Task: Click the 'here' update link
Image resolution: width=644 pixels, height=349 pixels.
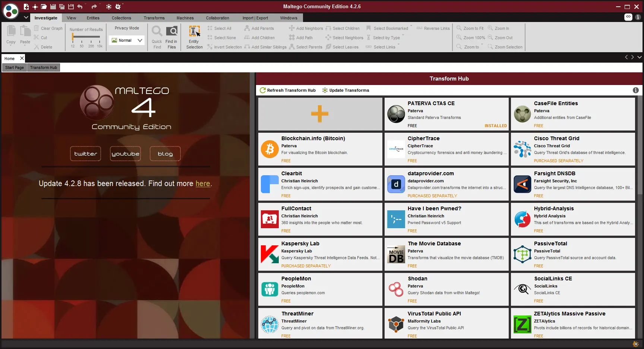Action: pos(203,183)
